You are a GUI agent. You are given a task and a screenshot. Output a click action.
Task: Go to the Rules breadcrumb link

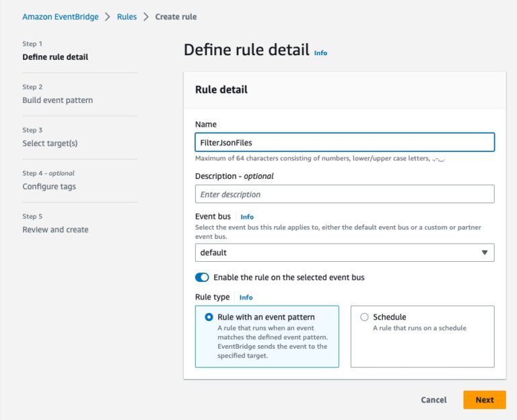[127, 17]
